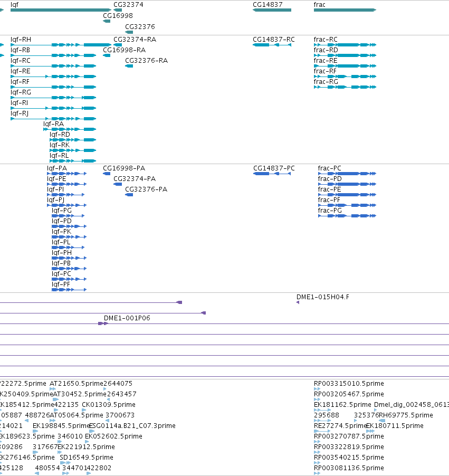Click transcript CG32374-RA
449x476 pixels.
[118, 45]
